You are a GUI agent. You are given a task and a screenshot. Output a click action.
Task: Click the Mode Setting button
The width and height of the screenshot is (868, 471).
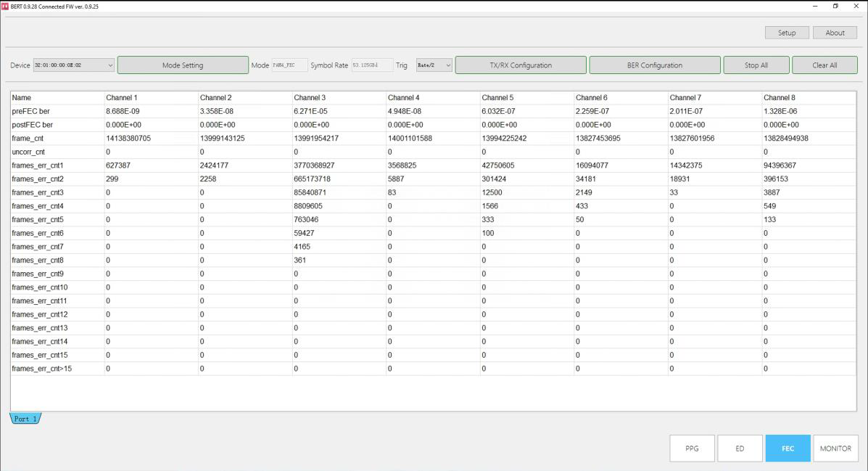[x=183, y=65]
